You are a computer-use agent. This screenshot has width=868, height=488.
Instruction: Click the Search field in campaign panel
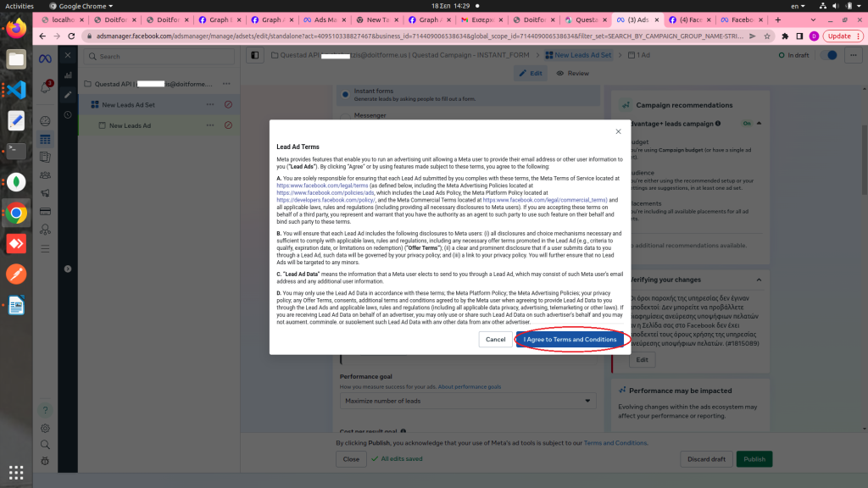click(161, 57)
